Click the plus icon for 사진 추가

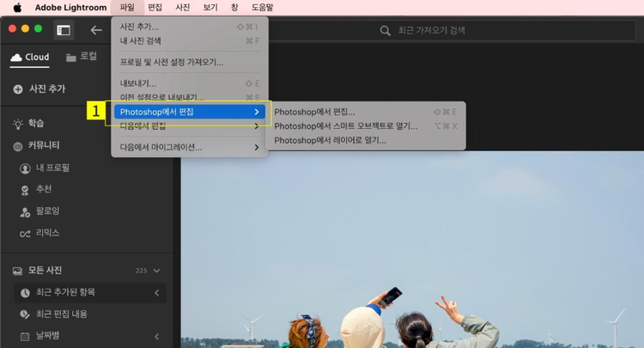point(18,89)
